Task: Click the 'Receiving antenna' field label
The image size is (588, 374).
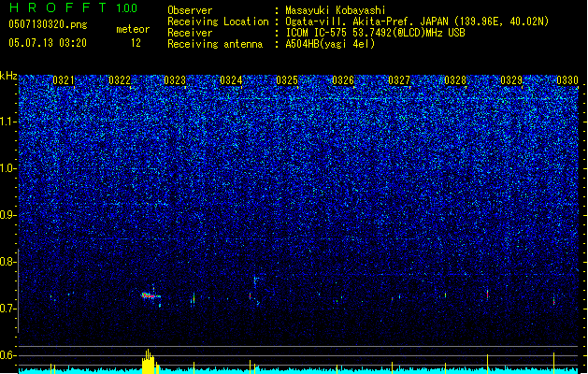Action: 215,44
